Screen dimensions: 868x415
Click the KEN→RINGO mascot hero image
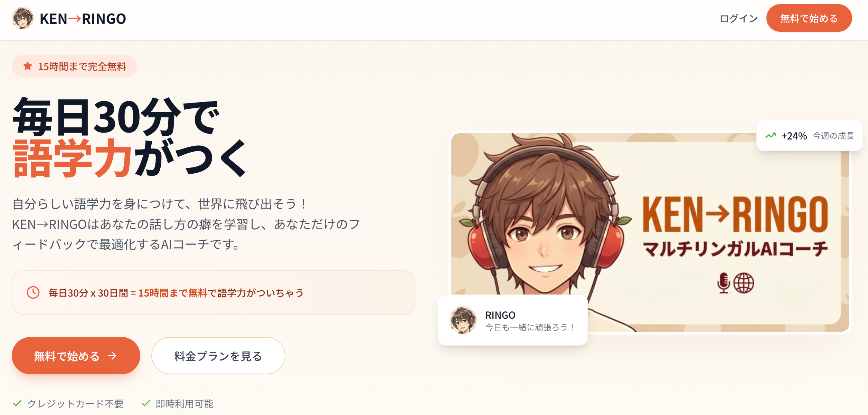coord(650,232)
